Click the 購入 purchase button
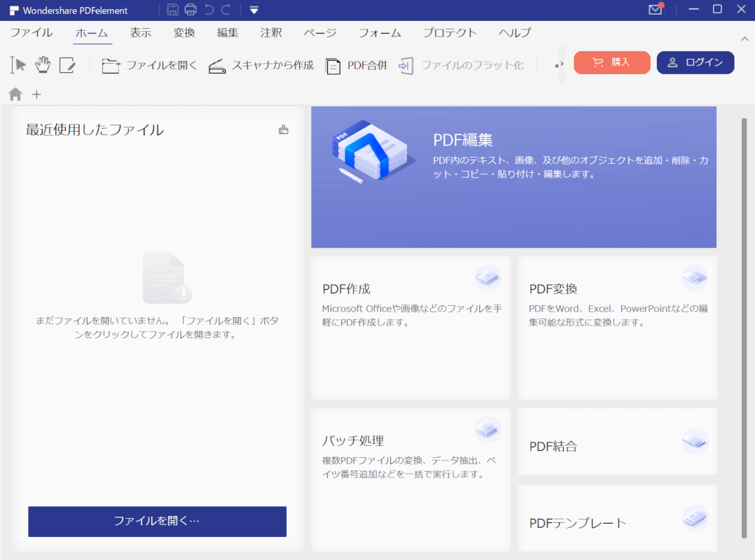This screenshot has width=755, height=560. tap(611, 62)
